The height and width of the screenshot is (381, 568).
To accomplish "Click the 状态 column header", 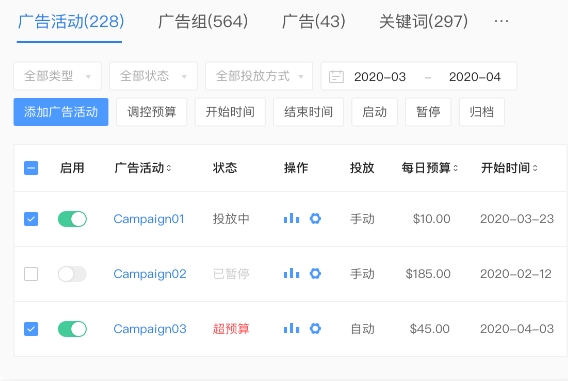I will click(x=225, y=168).
